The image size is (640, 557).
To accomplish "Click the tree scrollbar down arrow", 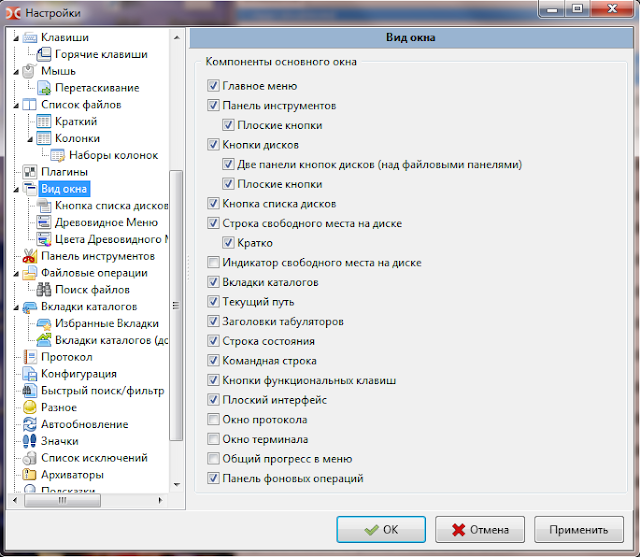I will pyautogui.click(x=177, y=484).
